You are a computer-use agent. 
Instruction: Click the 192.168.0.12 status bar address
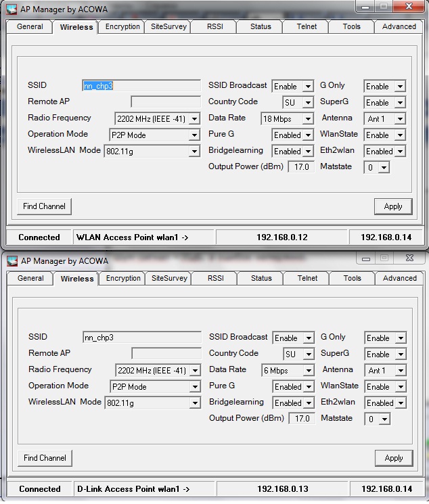[282, 237]
